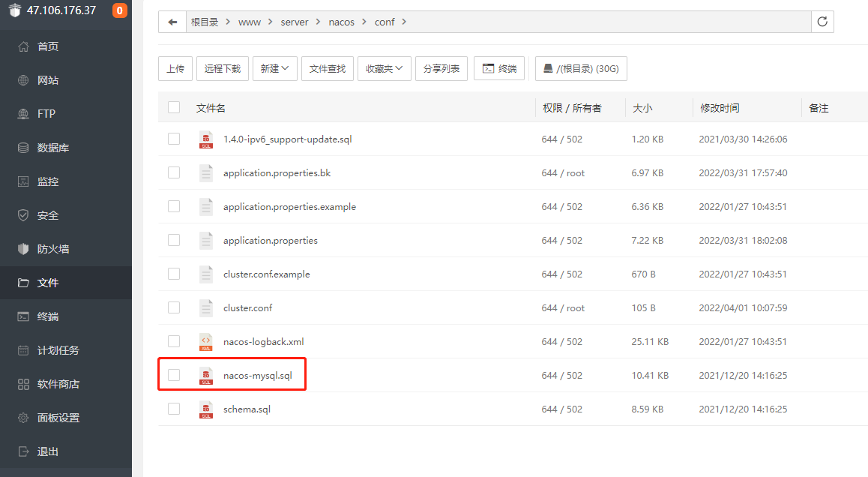Click SQL icon of schema.sql
This screenshot has width=868, height=477.
[x=206, y=409]
